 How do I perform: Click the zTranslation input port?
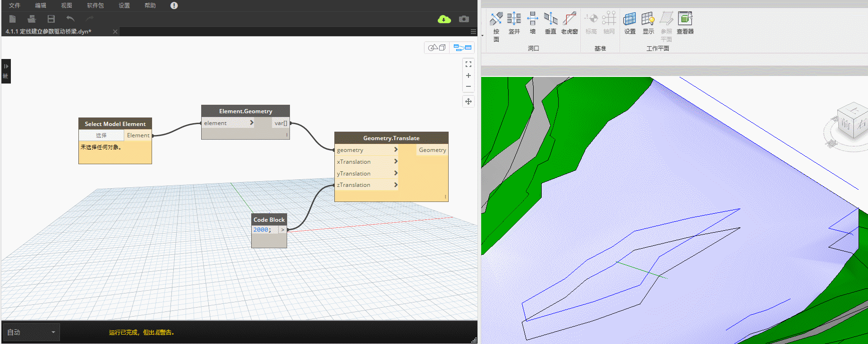366,185
